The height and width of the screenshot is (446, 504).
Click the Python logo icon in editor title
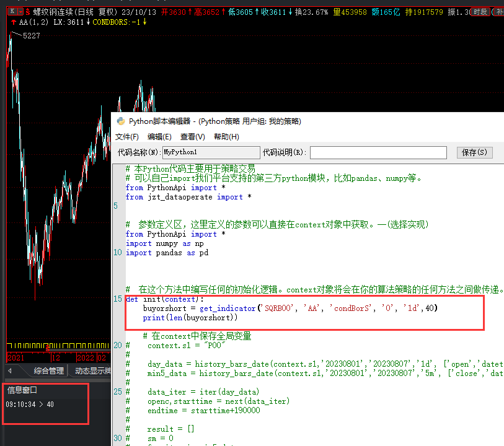tap(121, 121)
